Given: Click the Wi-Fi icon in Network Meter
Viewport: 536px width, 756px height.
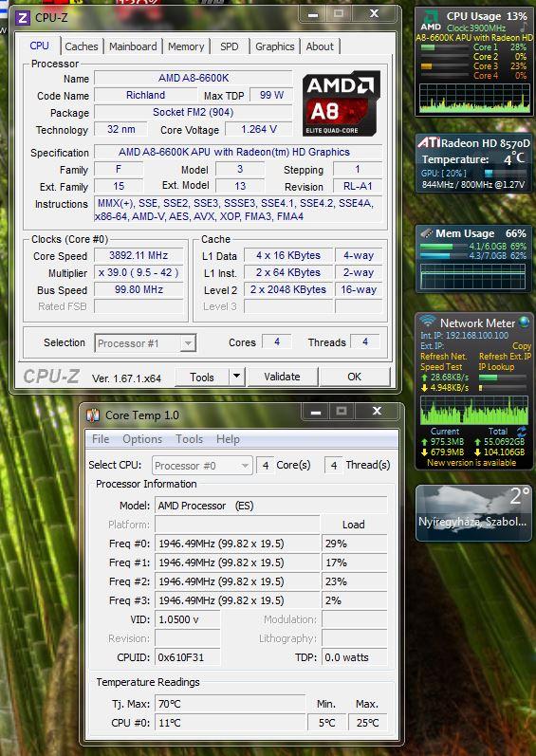Looking at the screenshot, I should (427, 322).
